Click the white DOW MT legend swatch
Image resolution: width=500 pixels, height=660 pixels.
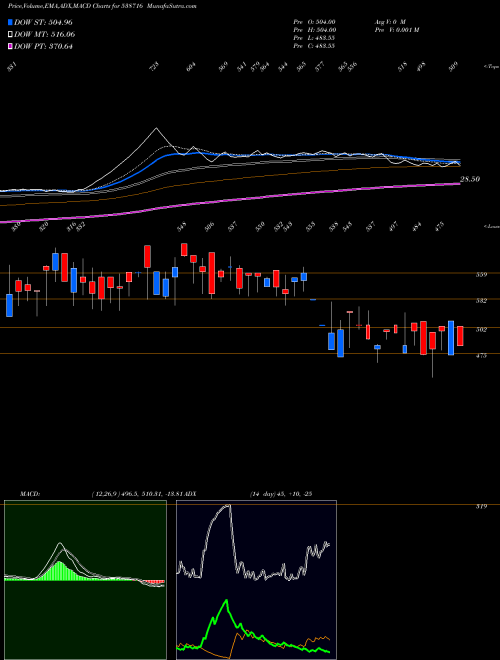click(10, 35)
